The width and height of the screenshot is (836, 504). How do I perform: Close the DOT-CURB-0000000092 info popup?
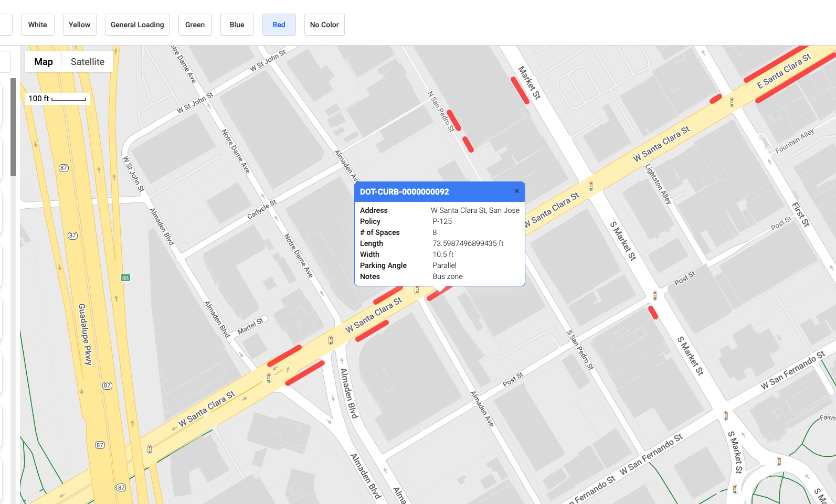coord(517,191)
